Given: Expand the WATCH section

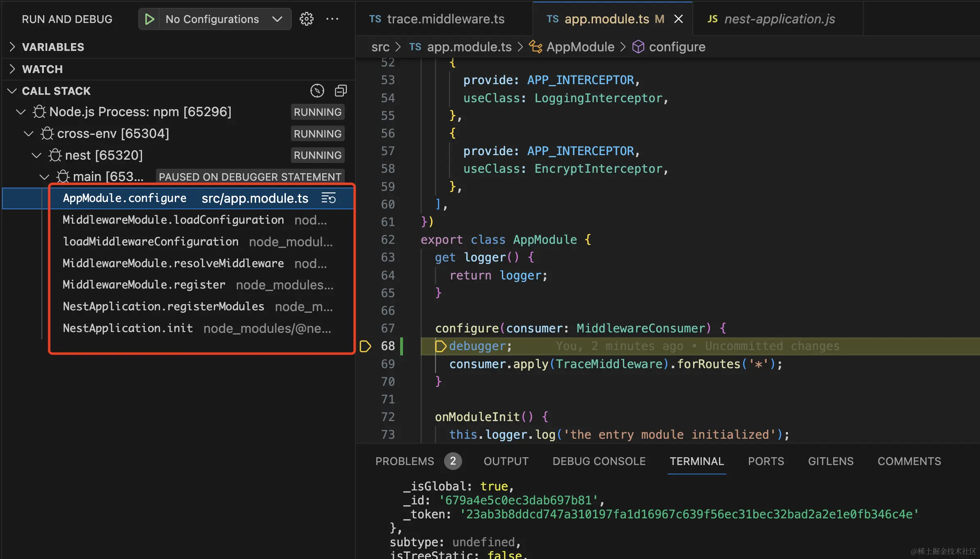Looking at the screenshot, I should click(x=178, y=69).
